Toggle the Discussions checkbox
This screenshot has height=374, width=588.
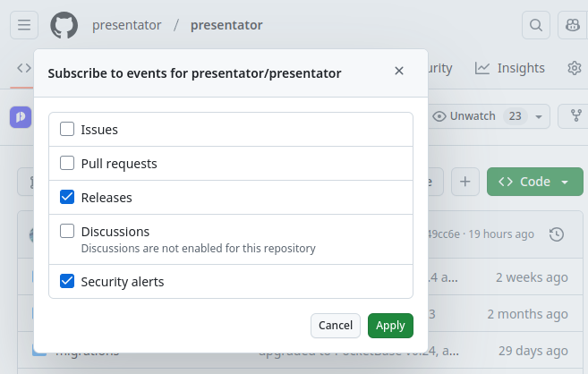[x=67, y=231]
